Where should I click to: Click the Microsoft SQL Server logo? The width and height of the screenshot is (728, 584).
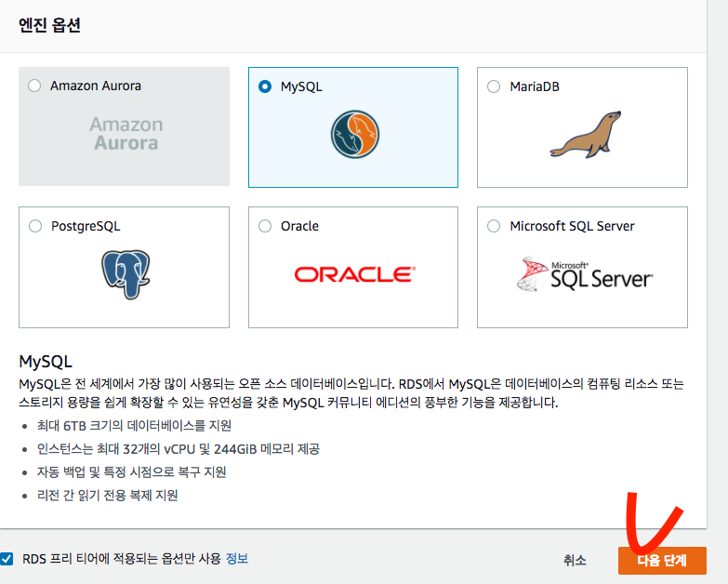point(585,274)
